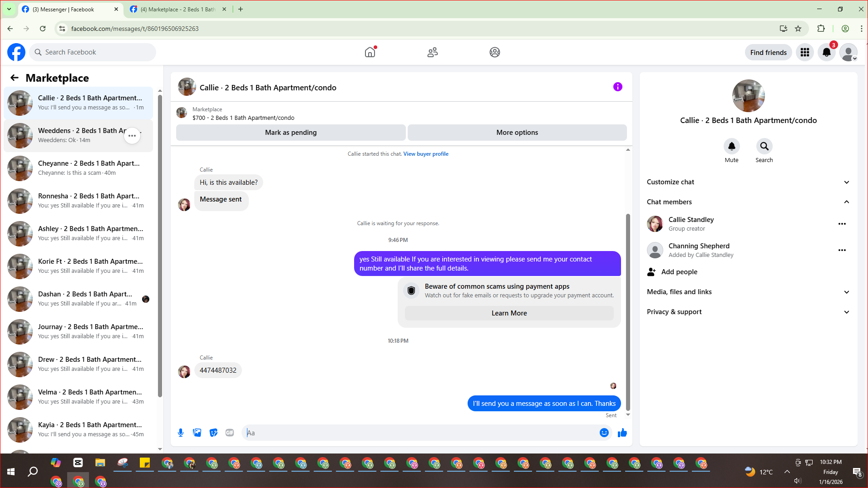Click Learn More about scams
The height and width of the screenshot is (488, 868).
click(509, 313)
